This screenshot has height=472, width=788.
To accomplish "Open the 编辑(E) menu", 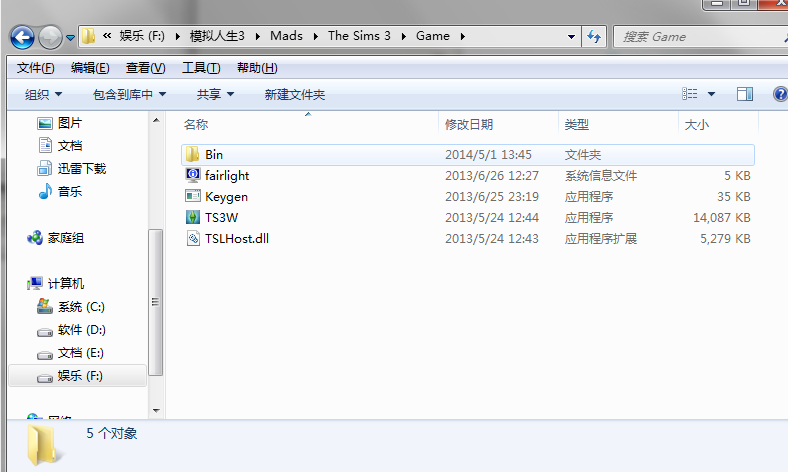I will [x=90, y=68].
